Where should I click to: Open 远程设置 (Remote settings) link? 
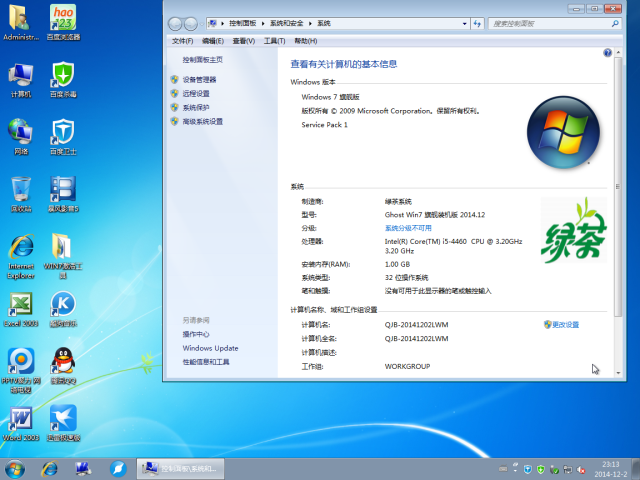pos(196,93)
